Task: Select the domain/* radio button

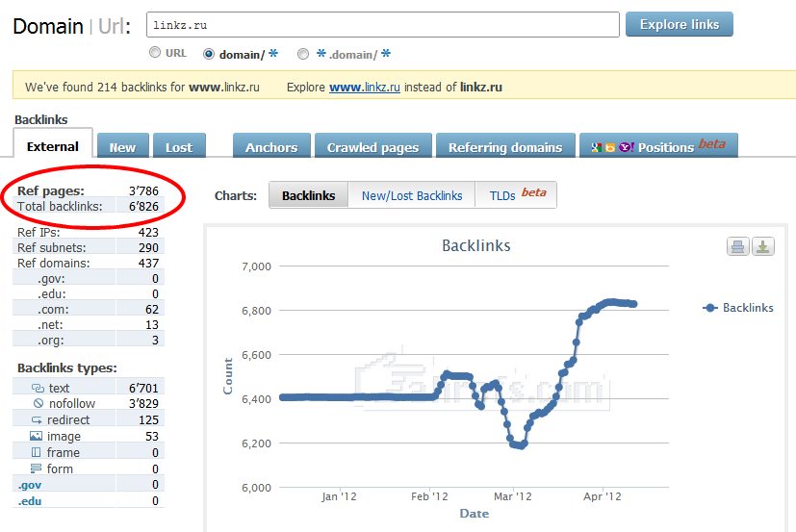Action: (x=209, y=54)
